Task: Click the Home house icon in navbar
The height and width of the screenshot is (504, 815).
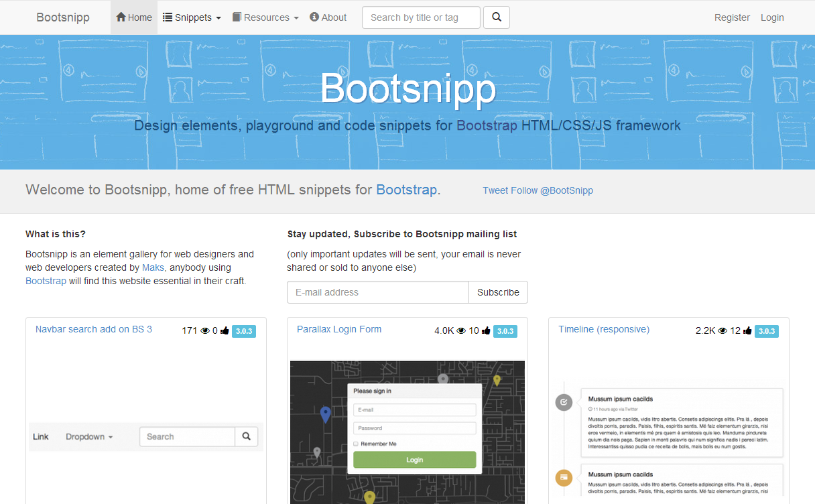Action: pyautogui.click(x=121, y=17)
